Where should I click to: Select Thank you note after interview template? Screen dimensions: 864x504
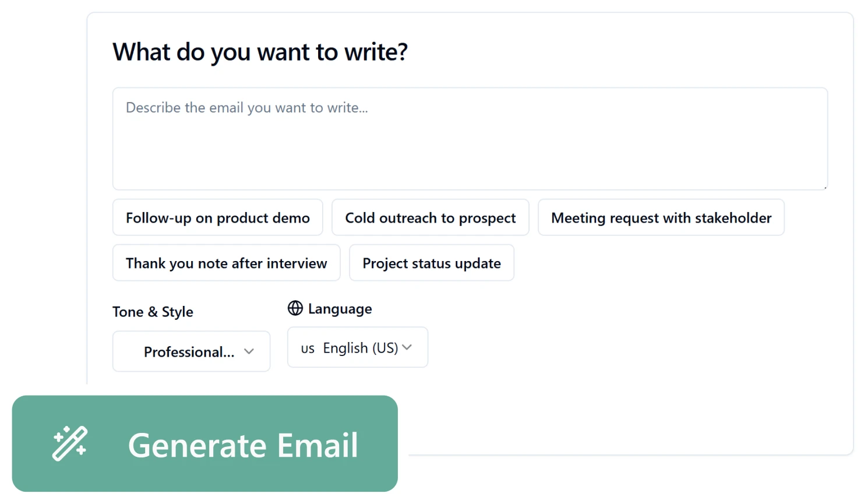226,263
